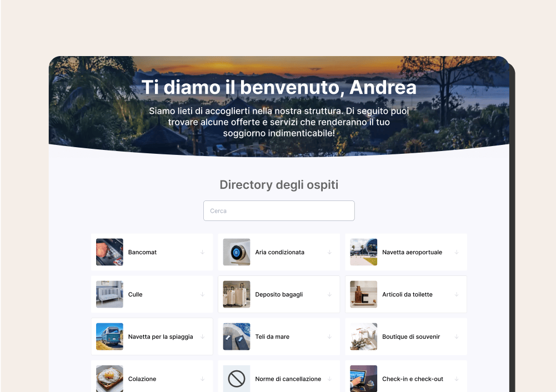This screenshot has width=556, height=392.
Task: Expand Aria condizionata with its down arrow
Action: 329,252
